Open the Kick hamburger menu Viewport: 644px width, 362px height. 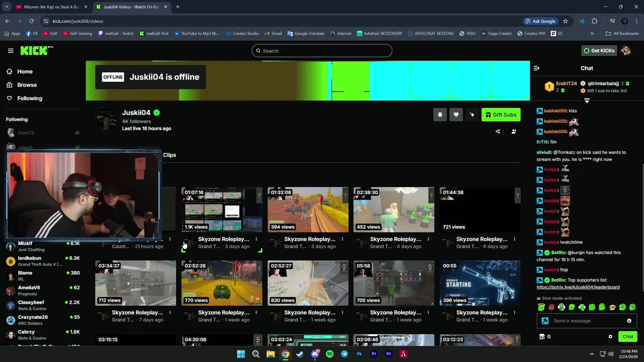tap(11, 51)
